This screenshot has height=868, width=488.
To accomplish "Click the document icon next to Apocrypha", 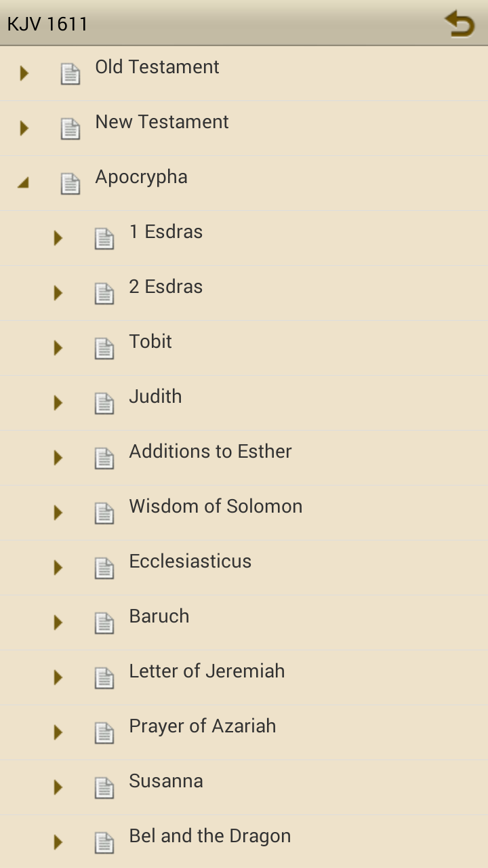I will [x=70, y=182].
